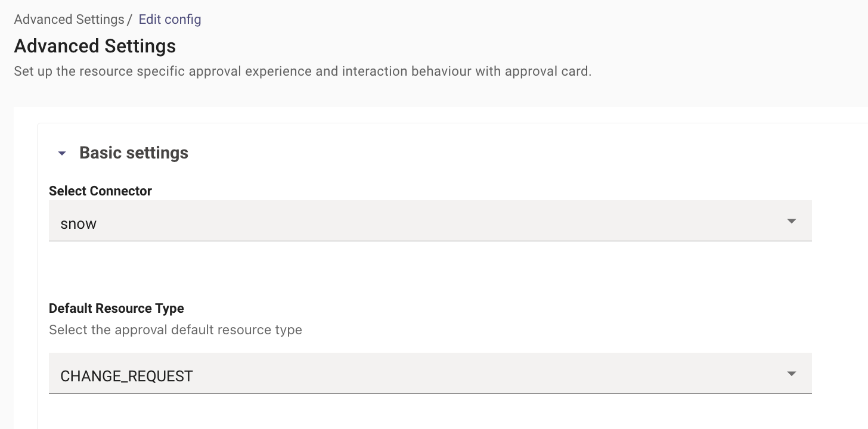The width and height of the screenshot is (868, 429).
Task: Click blank space right of 'Basic settings' heading
Action: pyautogui.click(x=477, y=153)
